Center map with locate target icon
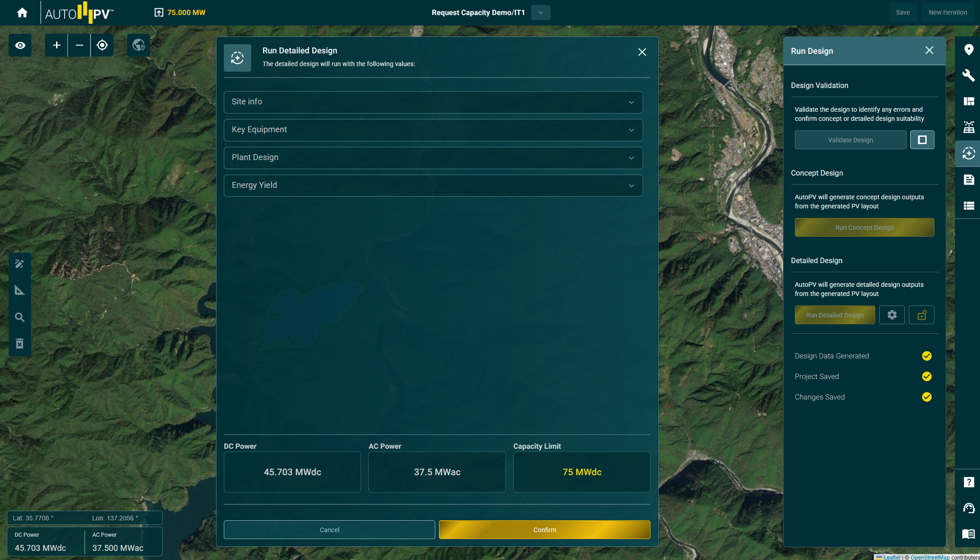The image size is (980, 560). (x=102, y=45)
